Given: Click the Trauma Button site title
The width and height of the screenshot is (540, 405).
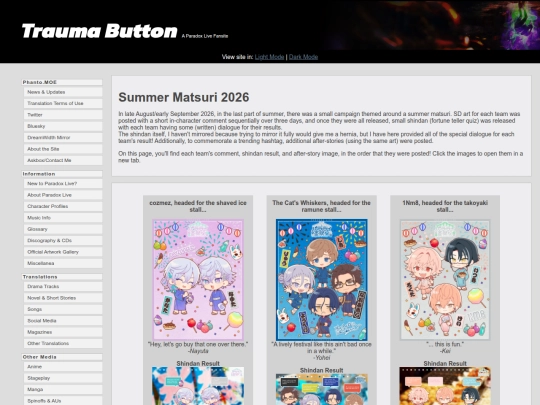Looking at the screenshot, I should [100, 31].
